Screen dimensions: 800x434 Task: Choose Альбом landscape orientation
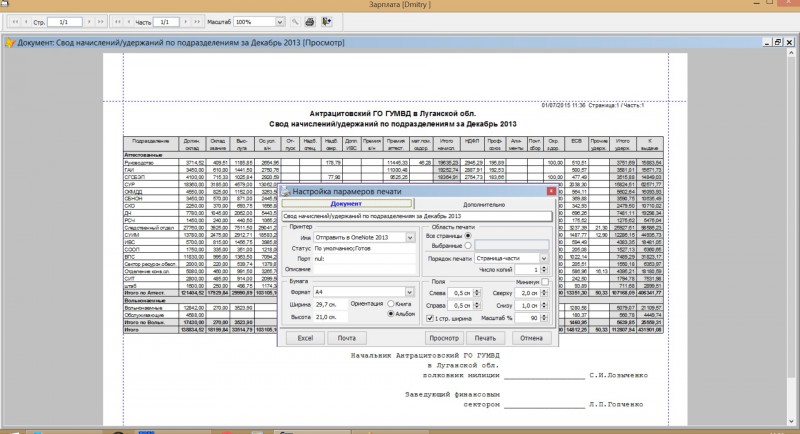pos(391,314)
